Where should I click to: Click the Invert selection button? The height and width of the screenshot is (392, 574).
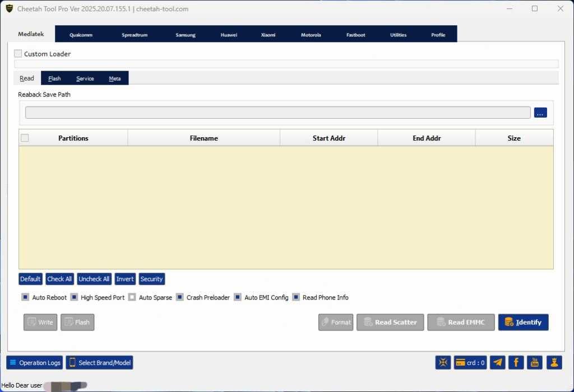click(x=125, y=279)
